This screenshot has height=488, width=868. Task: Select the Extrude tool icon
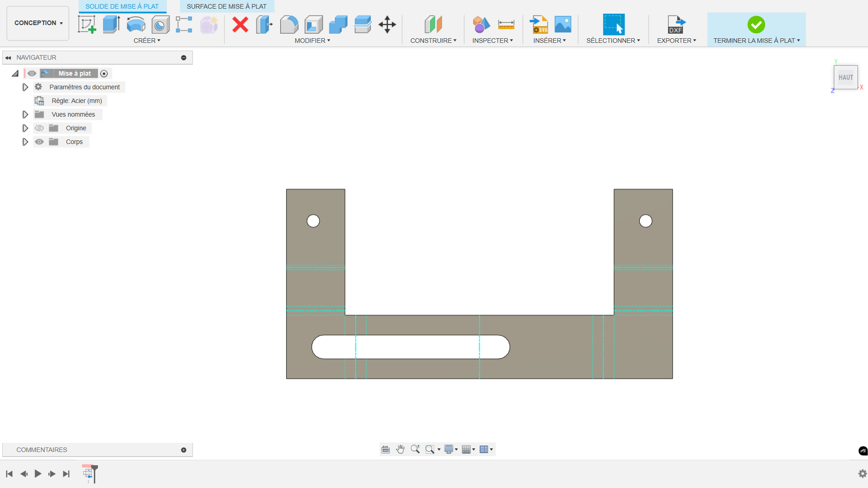[x=111, y=25]
